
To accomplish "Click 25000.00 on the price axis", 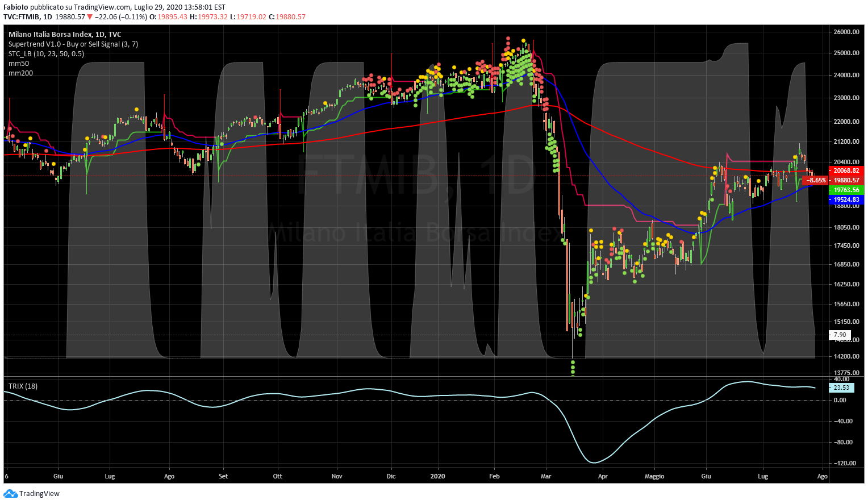I will point(846,53).
